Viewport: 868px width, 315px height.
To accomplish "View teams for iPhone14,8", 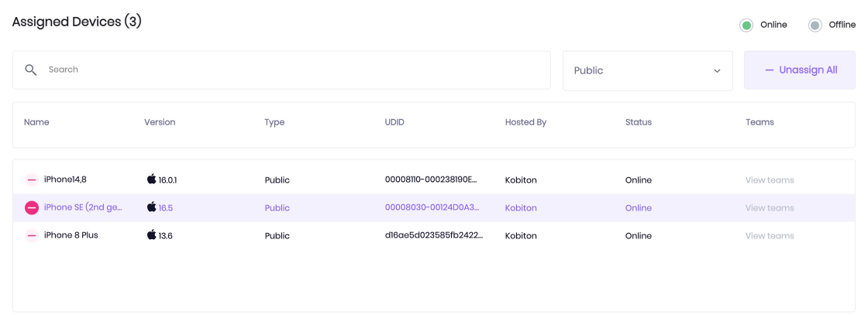I will click(770, 180).
